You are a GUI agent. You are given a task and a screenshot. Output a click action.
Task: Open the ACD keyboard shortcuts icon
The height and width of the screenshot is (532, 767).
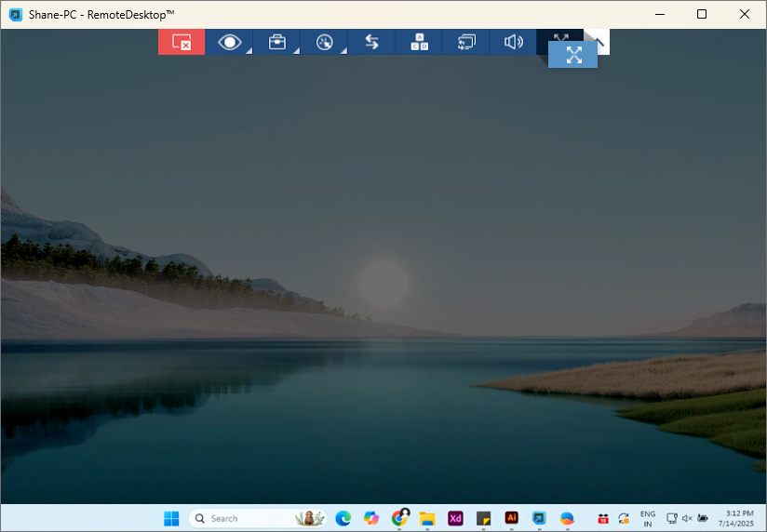tap(419, 42)
